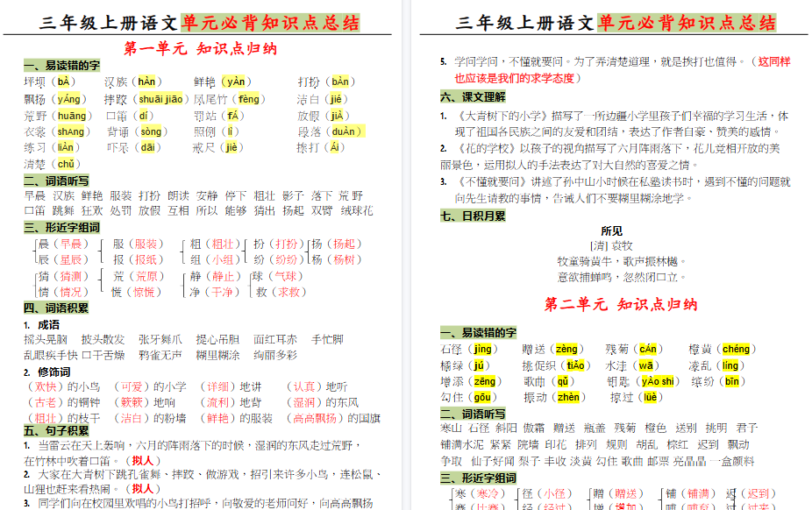Click the subheading "2. 修饰词"
Screen dimensions: 812x510
tap(47, 372)
